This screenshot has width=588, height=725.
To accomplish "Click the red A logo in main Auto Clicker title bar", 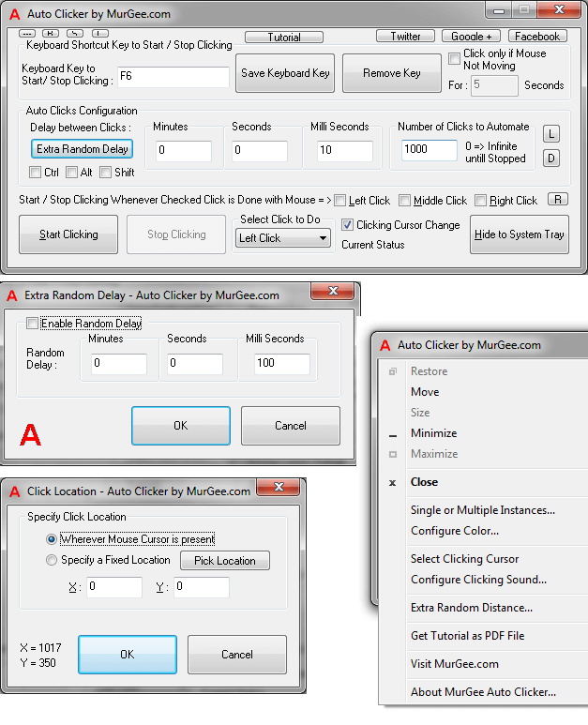I will pos(15,14).
